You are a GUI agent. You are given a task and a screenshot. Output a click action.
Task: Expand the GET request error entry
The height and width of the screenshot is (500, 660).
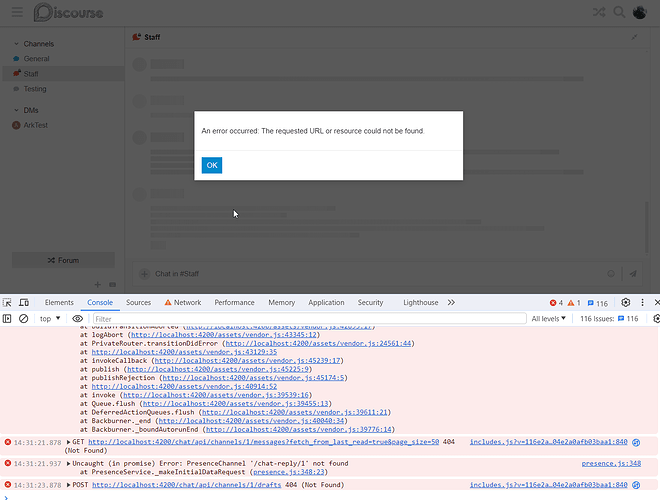69,442
